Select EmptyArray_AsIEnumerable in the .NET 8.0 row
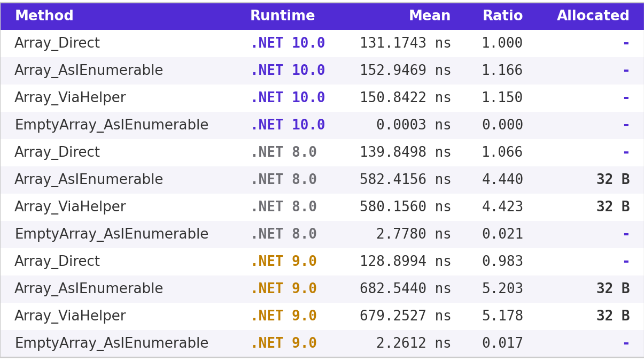Screen dimensions: 644x360 (x=111, y=234)
